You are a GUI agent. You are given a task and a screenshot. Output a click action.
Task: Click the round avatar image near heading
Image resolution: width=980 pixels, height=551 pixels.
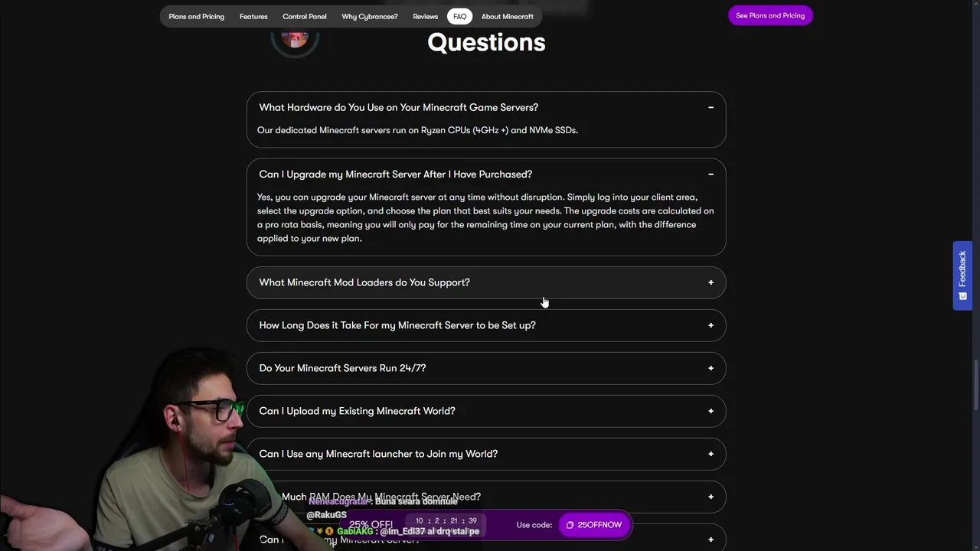coord(295,37)
